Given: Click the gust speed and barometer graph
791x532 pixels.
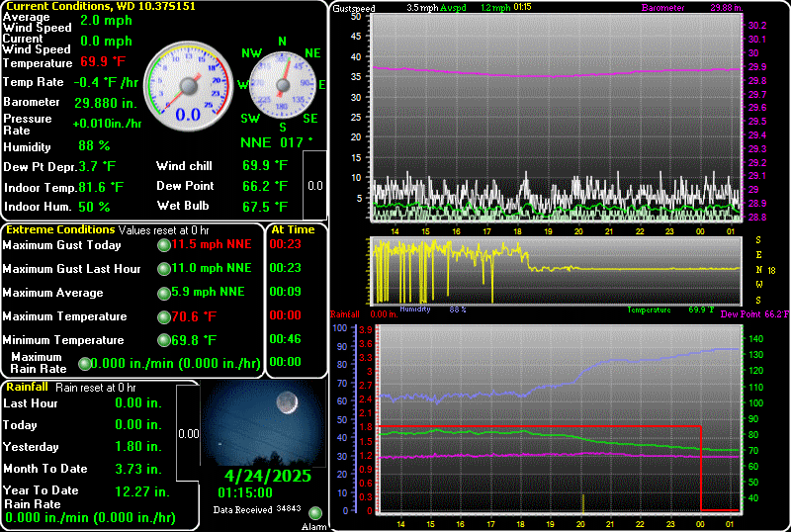Looking at the screenshot, I should click(557, 118).
